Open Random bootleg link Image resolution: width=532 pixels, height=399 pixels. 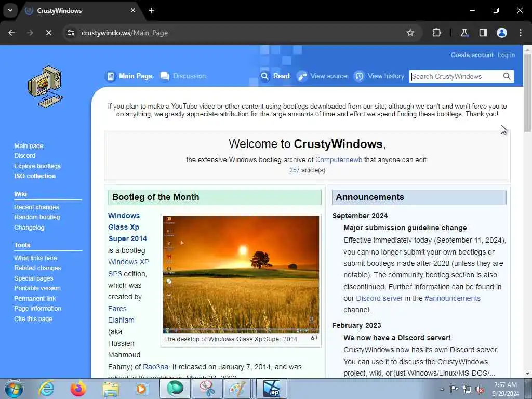point(37,217)
